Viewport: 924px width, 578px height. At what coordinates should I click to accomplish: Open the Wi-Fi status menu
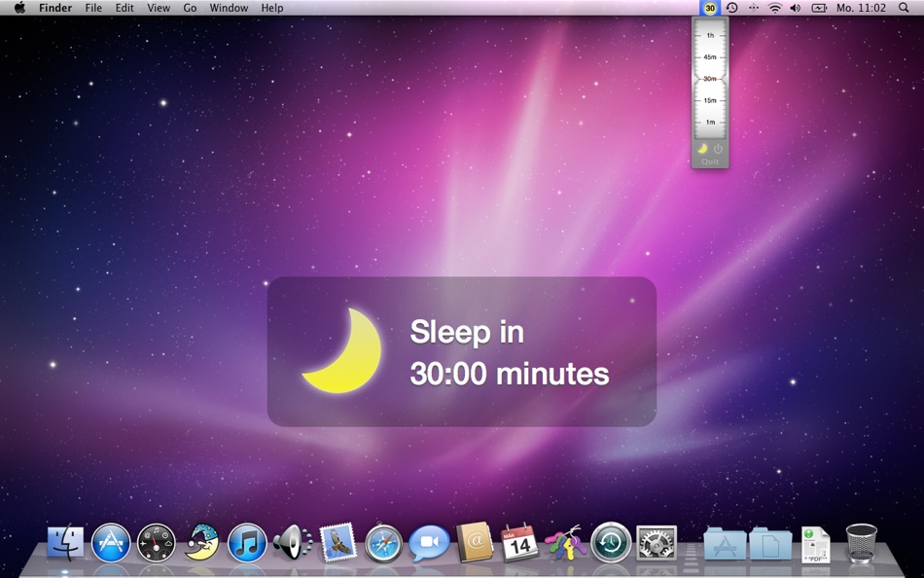coord(775,8)
